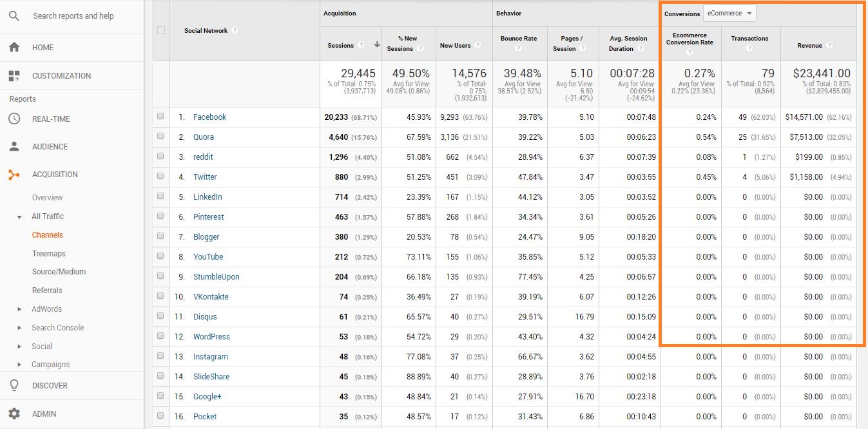Open the Google+ link
868x429 pixels.
pos(207,397)
